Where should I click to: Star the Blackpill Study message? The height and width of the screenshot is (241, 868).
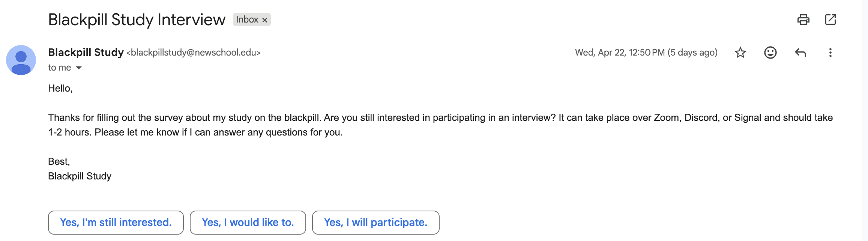(x=740, y=53)
